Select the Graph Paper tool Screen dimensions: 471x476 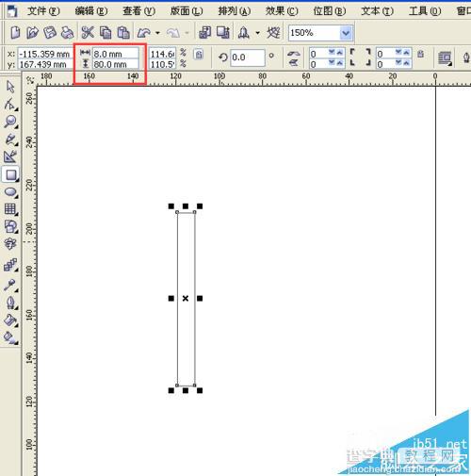click(10, 209)
